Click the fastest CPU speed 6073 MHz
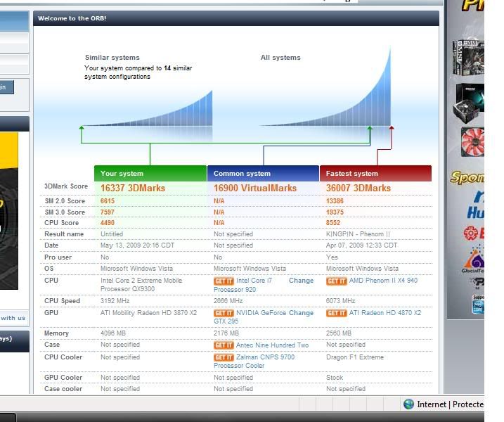This screenshot has height=422, width=504. (x=340, y=301)
